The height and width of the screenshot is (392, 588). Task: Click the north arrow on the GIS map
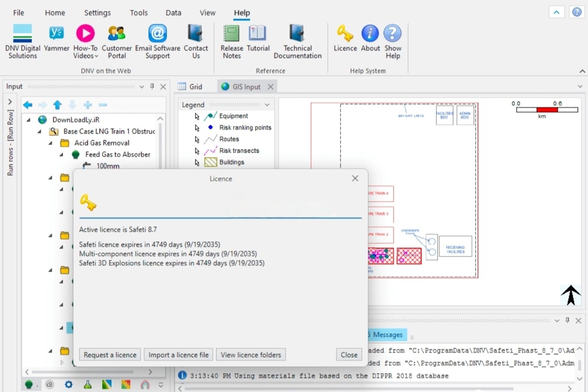[571, 295]
